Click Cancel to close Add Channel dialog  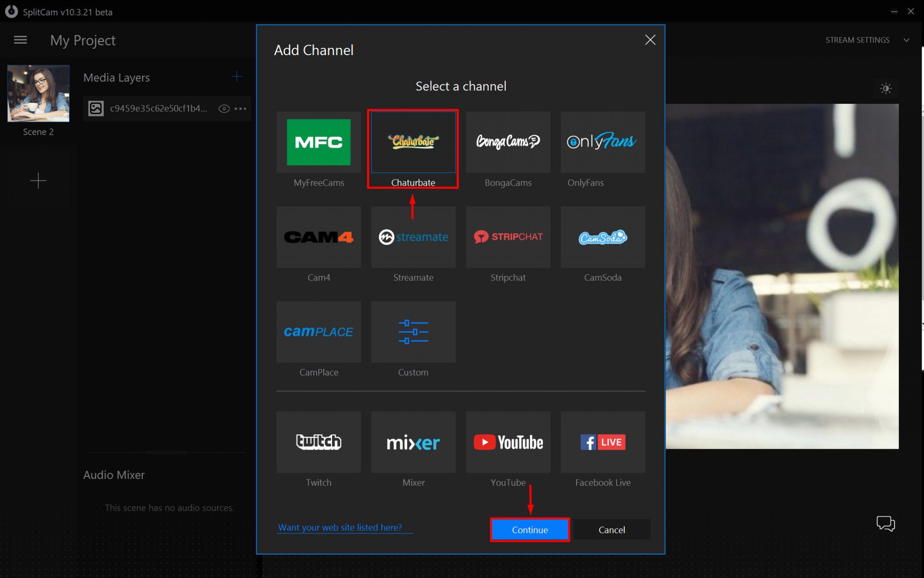point(611,529)
